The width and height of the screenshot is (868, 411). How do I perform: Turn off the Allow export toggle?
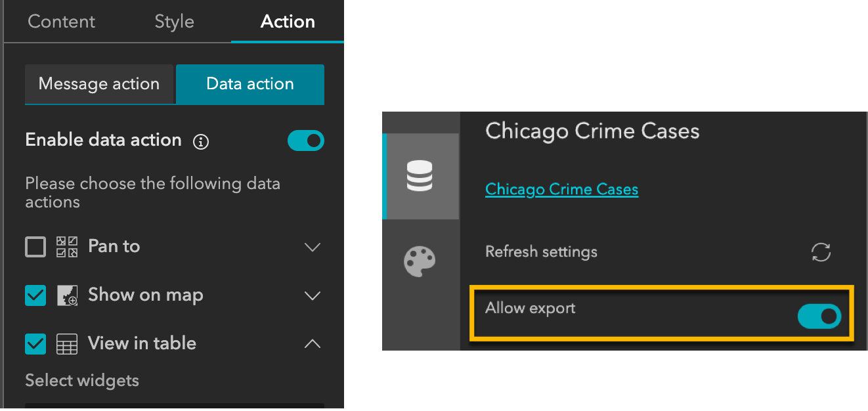tap(819, 316)
